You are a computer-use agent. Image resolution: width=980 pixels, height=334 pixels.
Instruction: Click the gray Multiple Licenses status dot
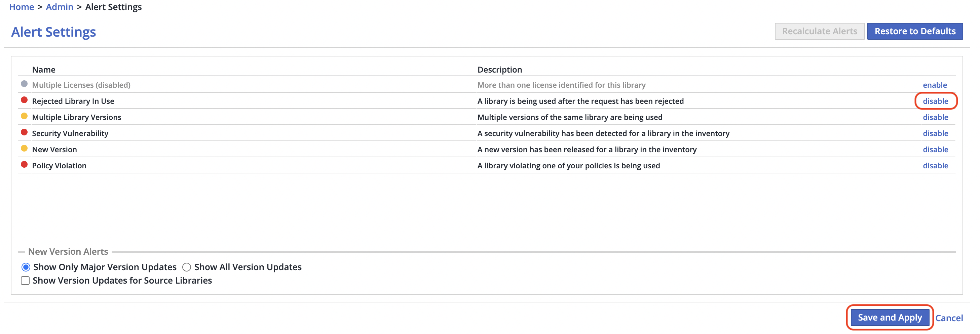tap(24, 84)
